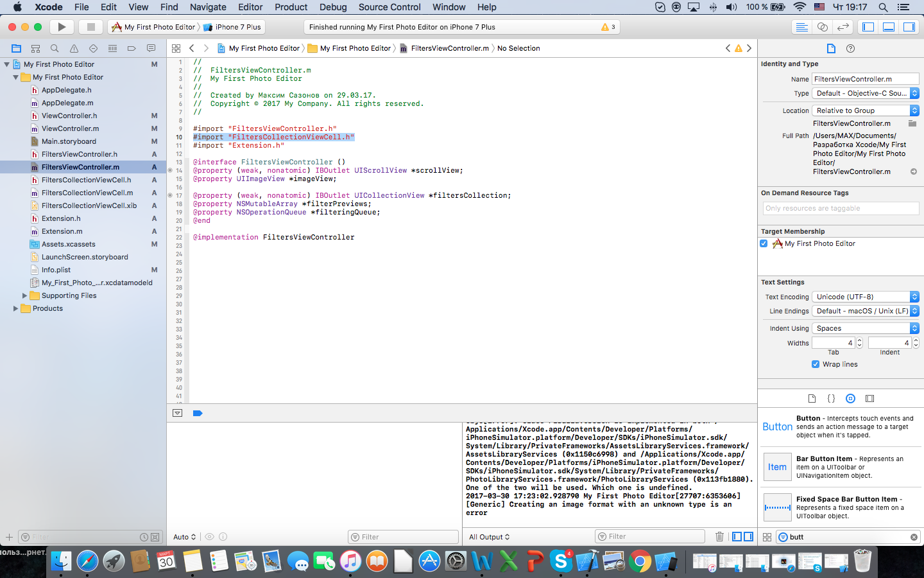Expand the Products group
924x578 pixels.
pos(15,308)
